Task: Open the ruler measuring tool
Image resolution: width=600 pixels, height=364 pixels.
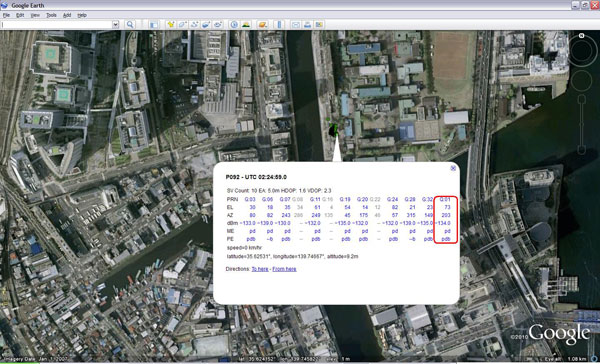Action: (x=279, y=24)
